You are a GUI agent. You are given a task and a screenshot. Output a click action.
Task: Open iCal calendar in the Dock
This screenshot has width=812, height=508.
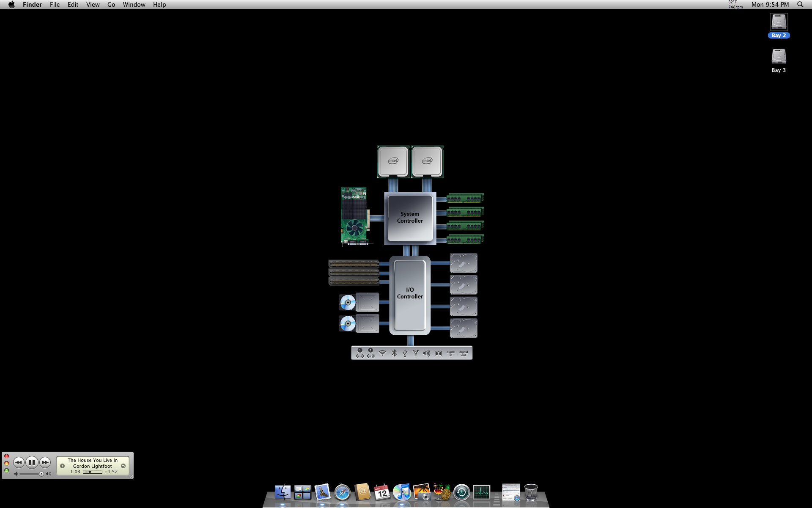click(382, 493)
